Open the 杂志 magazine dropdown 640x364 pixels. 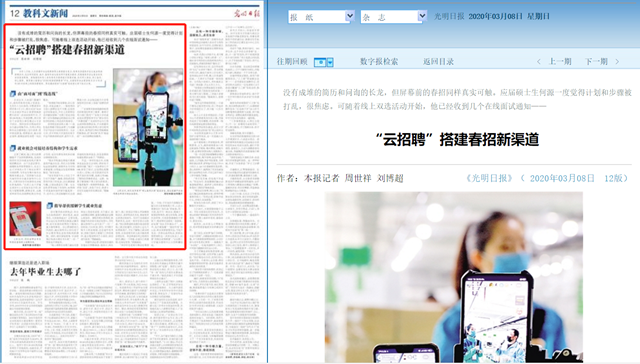393,17
